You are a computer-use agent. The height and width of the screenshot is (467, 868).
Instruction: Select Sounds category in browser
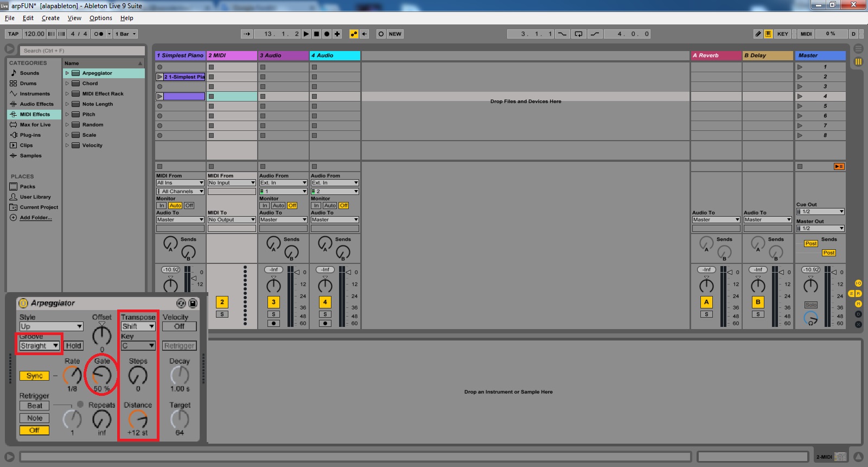(29, 73)
